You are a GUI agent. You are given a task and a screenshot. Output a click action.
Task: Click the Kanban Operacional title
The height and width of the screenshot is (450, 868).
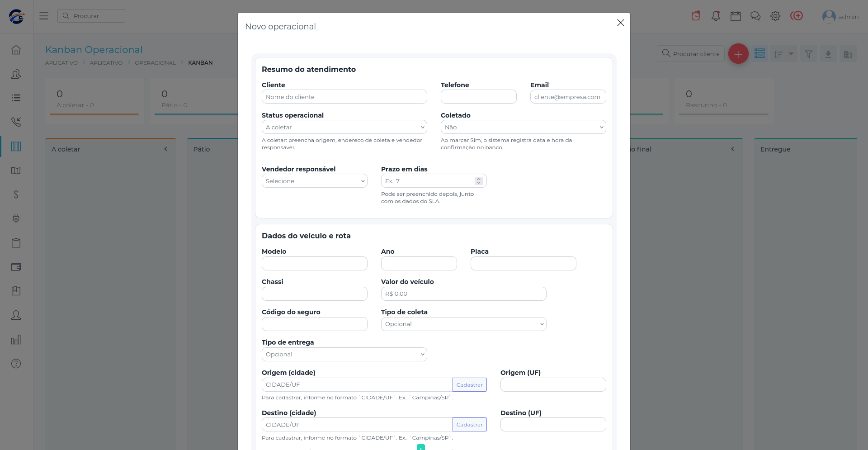94,50
